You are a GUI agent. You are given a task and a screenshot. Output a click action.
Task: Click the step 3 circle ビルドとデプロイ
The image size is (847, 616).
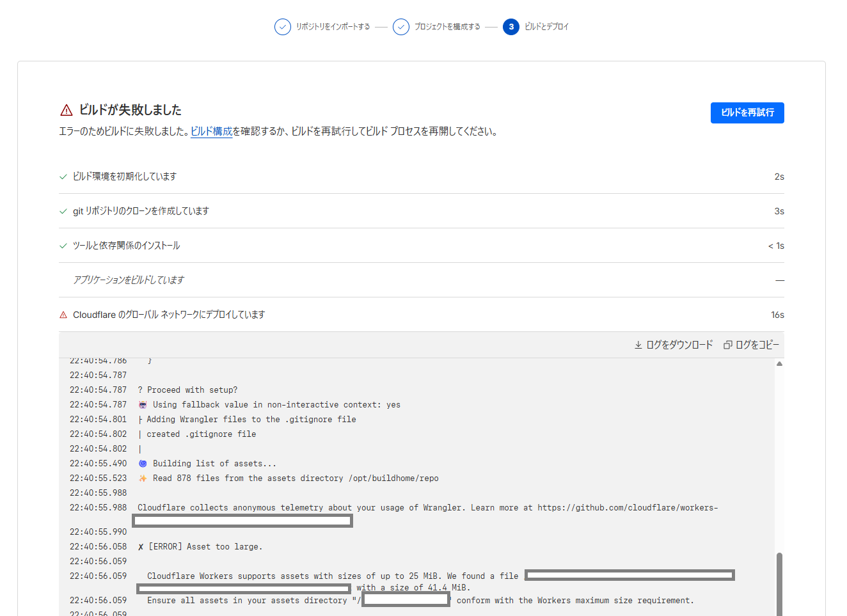coord(511,27)
